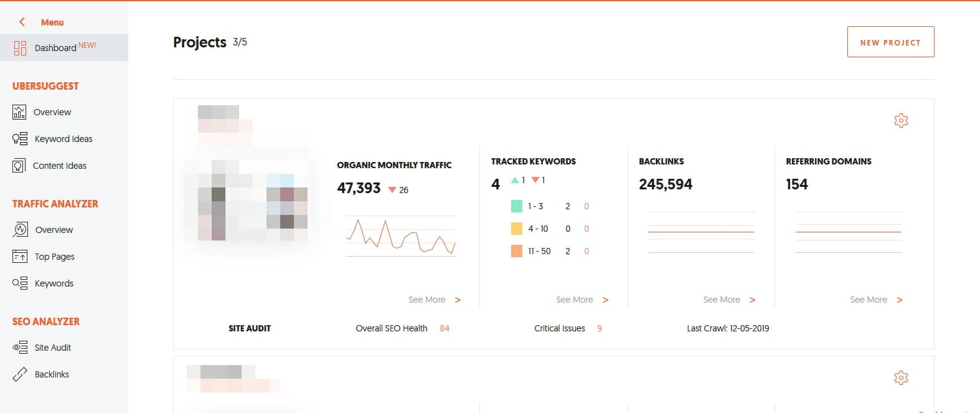Click the TRAFFIC ANALYZER section heading
This screenshot has width=980, height=413.
click(55, 204)
